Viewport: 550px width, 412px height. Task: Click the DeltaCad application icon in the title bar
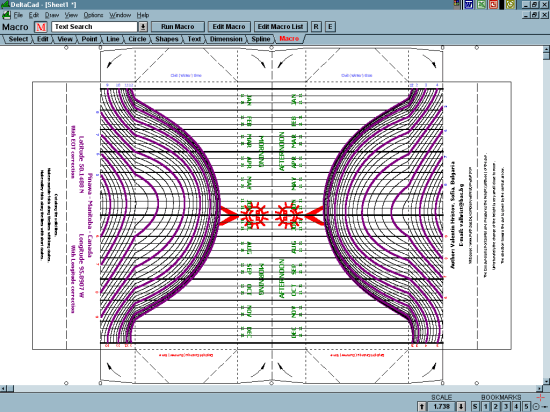[5, 4]
